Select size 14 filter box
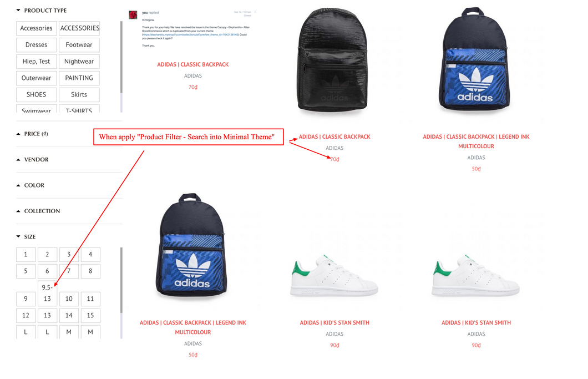The width and height of the screenshot is (588, 379). point(69,316)
